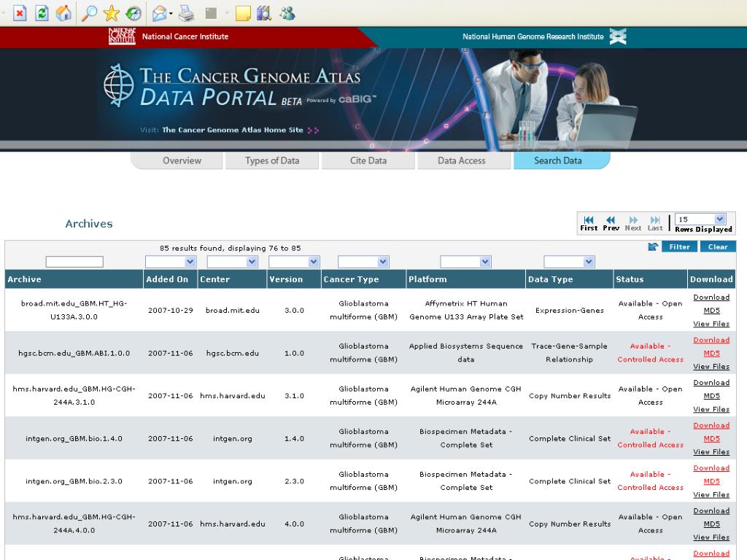Click the Clear button

[x=718, y=246]
